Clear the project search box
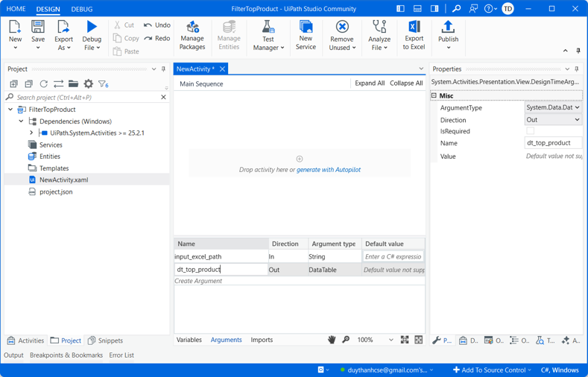 163,97
